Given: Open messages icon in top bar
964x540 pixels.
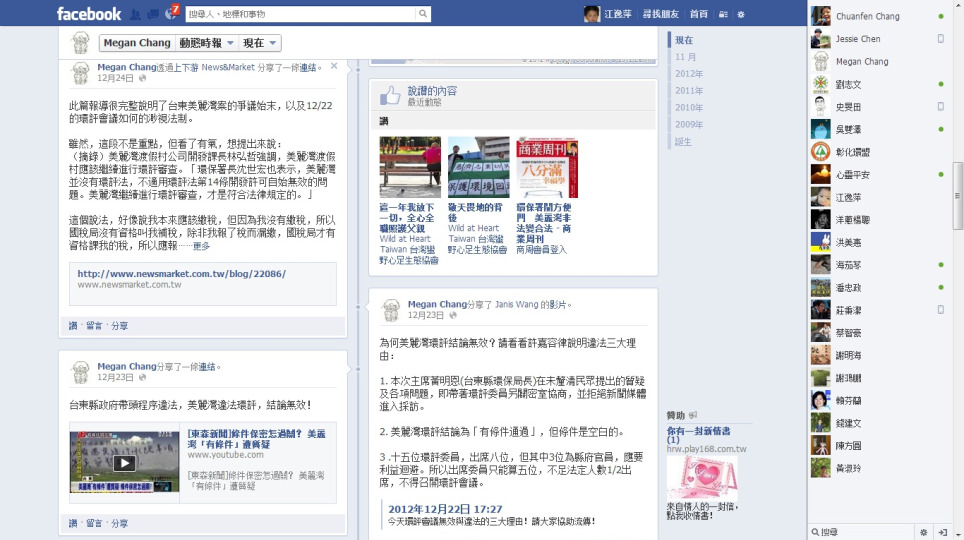Looking at the screenshot, I should pyautogui.click(x=153, y=14).
